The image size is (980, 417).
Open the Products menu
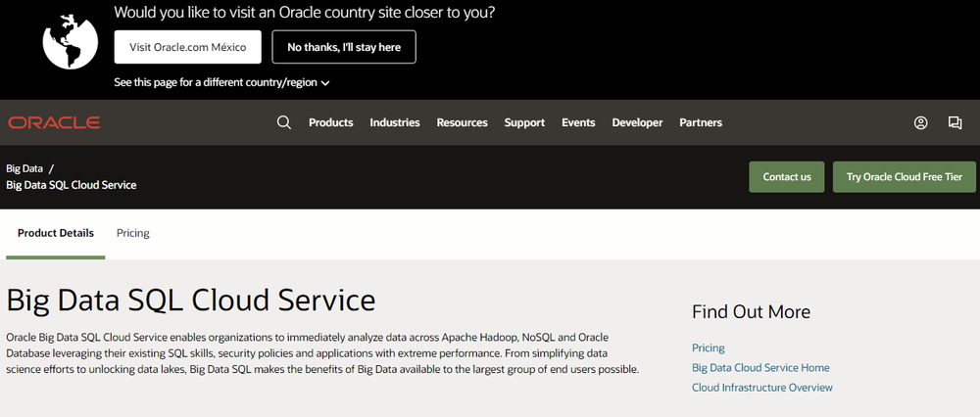pos(330,122)
